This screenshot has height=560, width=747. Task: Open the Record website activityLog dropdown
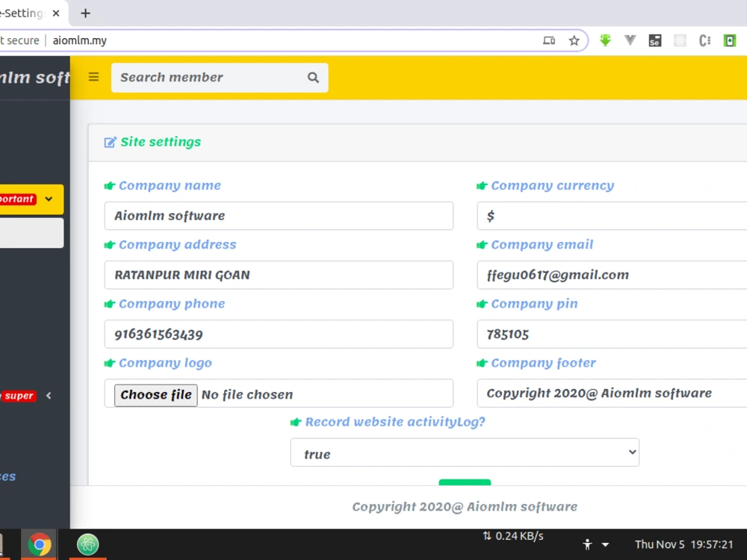coord(465,452)
